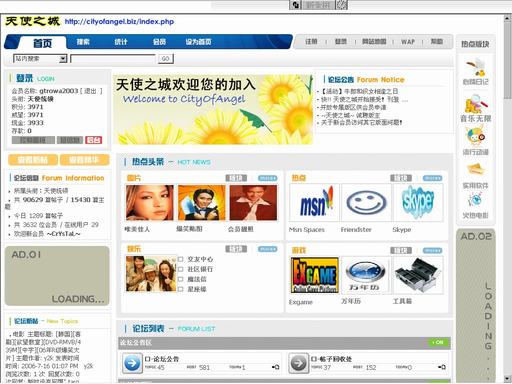Click the page vertical scrollbar up arrow
Viewport: 512px width, 384px height.
(x=507, y=18)
